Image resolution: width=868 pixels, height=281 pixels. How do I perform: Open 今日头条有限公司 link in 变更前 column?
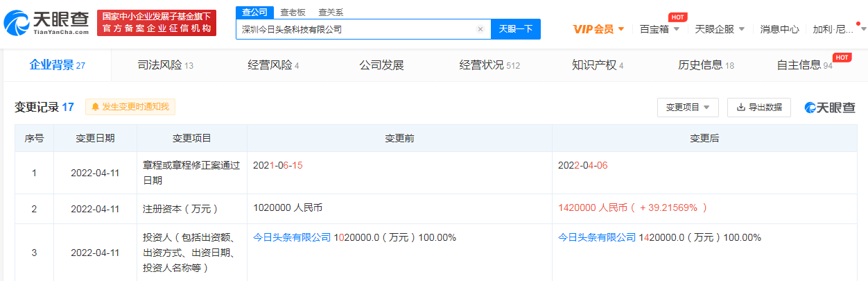click(292, 237)
